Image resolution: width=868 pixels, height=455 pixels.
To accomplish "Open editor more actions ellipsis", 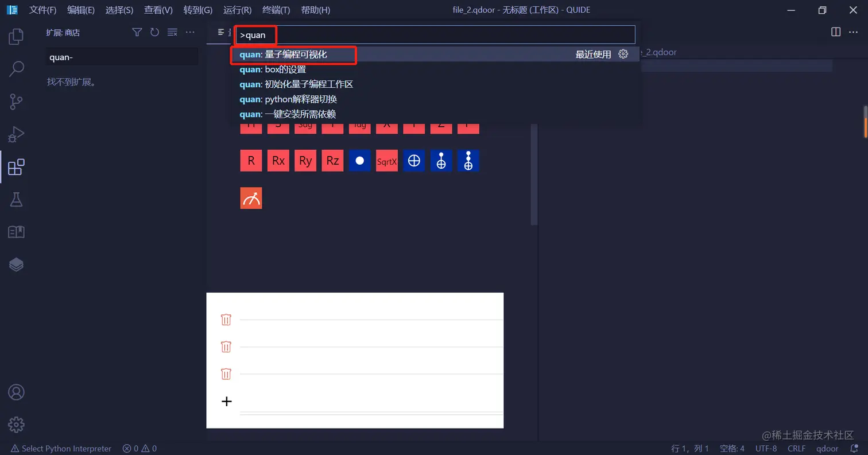I will (x=853, y=32).
